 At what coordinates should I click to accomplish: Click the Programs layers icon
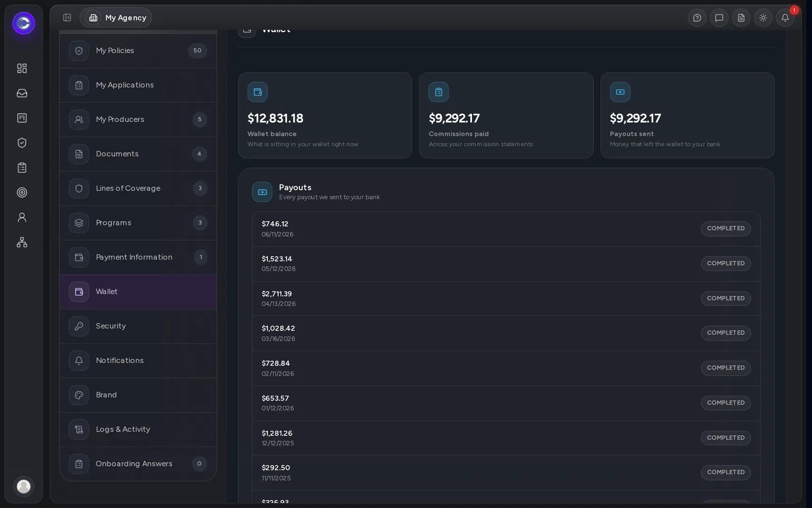click(79, 223)
